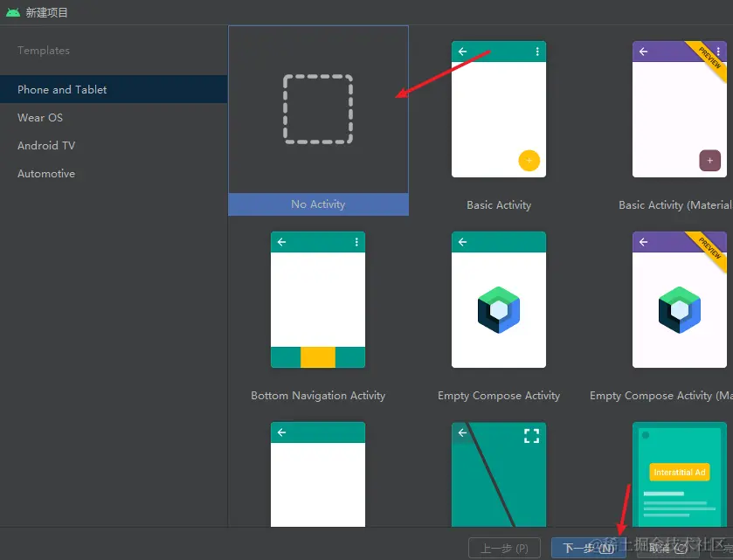Click the 上一步 (P) previous button
The height and width of the screenshot is (560, 733).
coord(504,548)
